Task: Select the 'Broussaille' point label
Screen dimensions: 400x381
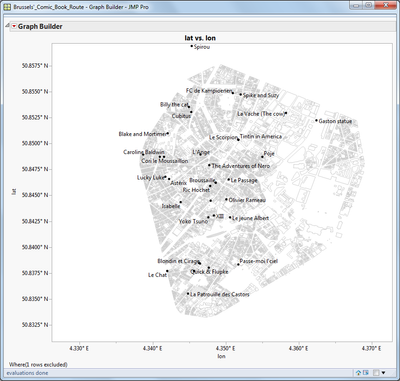Action: point(202,180)
